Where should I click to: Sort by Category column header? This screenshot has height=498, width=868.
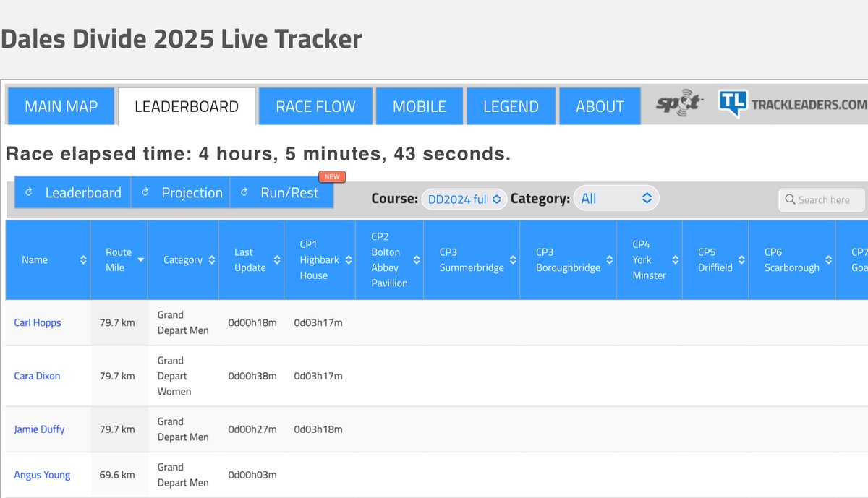[x=183, y=260]
